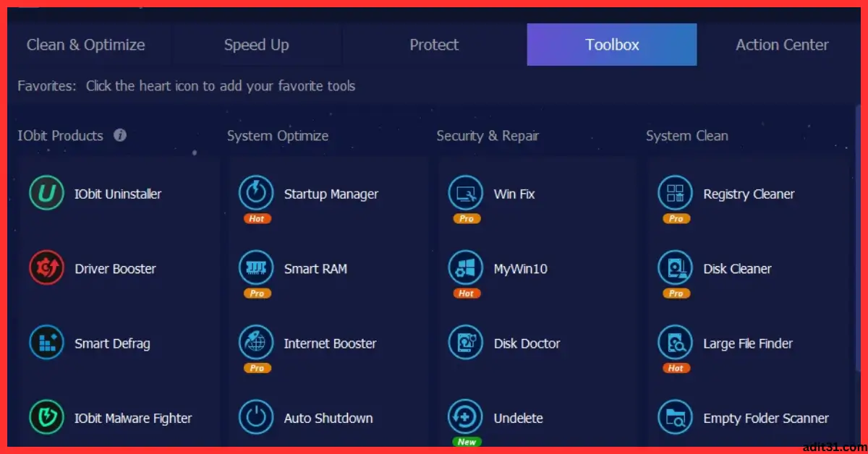Open the Disk Doctor icon

[x=466, y=343]
